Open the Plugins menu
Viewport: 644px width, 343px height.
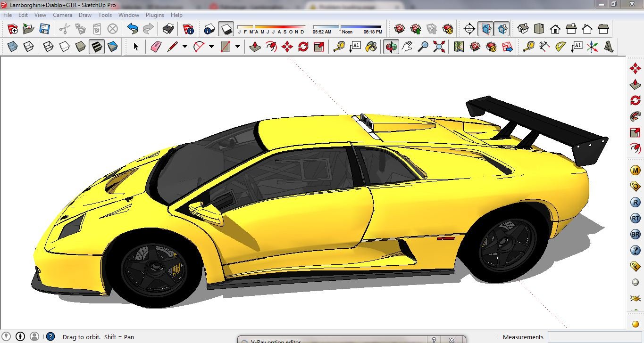155,15
